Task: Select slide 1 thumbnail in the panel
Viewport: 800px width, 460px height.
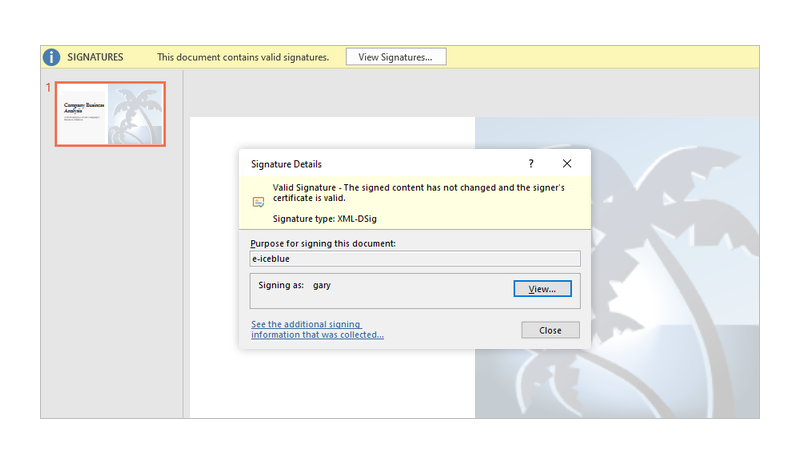Action: point(110,114)
